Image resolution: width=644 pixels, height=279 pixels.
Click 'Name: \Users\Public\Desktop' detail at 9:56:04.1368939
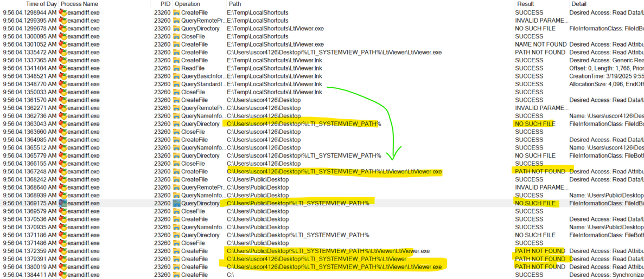pyautogui.click(x=606, y=195)
